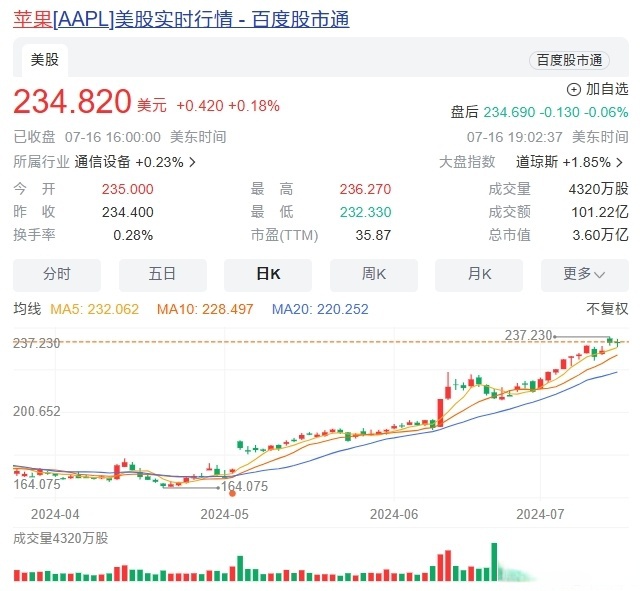Select the 美股 tab
This screenshot has width=643, height=591.
pyautogui.click(x=44, y=60)
